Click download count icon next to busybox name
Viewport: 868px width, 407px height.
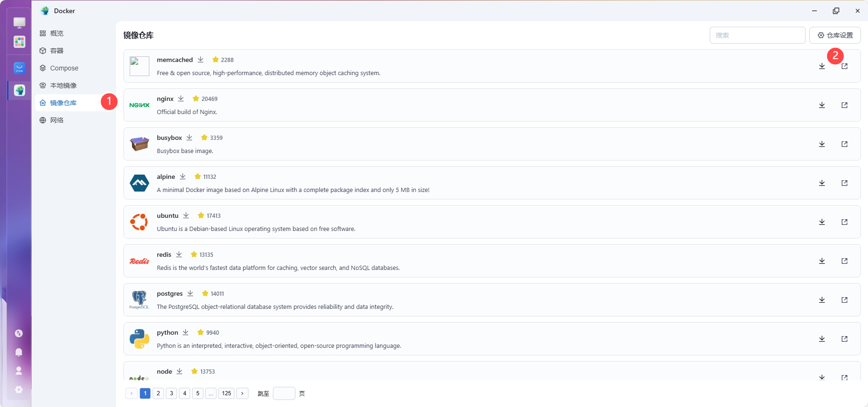[x=189, y=138]
